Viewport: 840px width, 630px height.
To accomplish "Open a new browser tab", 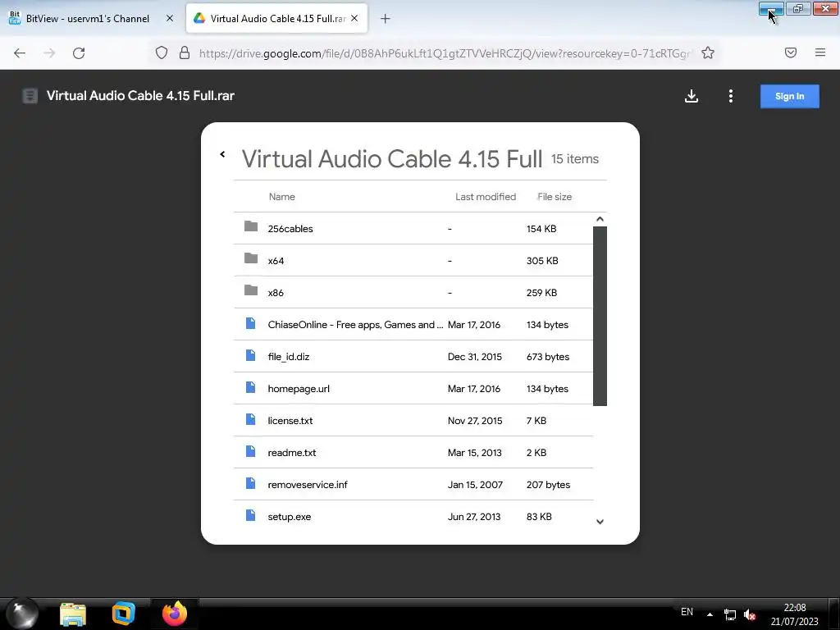I will [x=386, y=19].
